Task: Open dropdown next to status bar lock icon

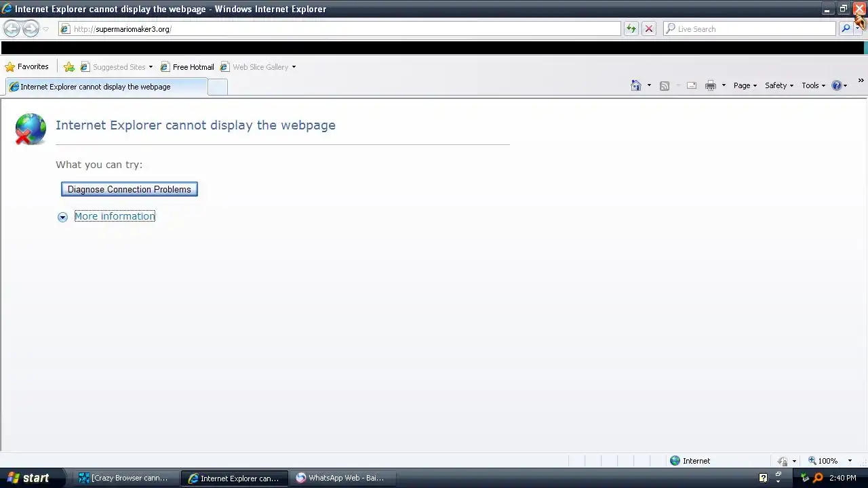Action: point(794,462)
